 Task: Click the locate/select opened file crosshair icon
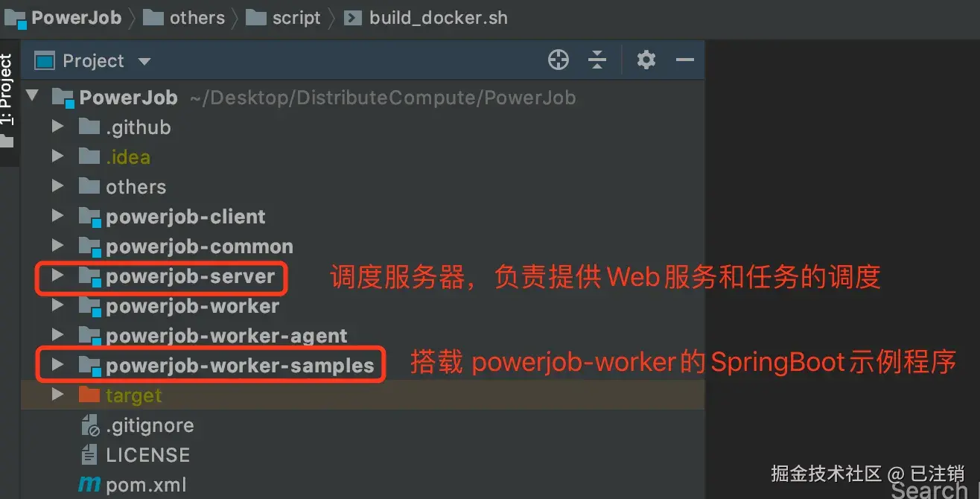(x=559, y=60)
